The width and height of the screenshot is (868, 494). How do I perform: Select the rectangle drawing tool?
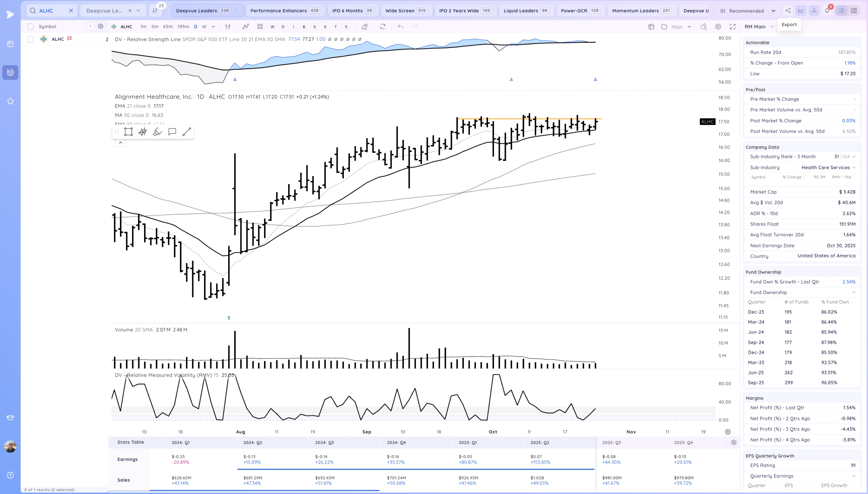tap(128, 132)
